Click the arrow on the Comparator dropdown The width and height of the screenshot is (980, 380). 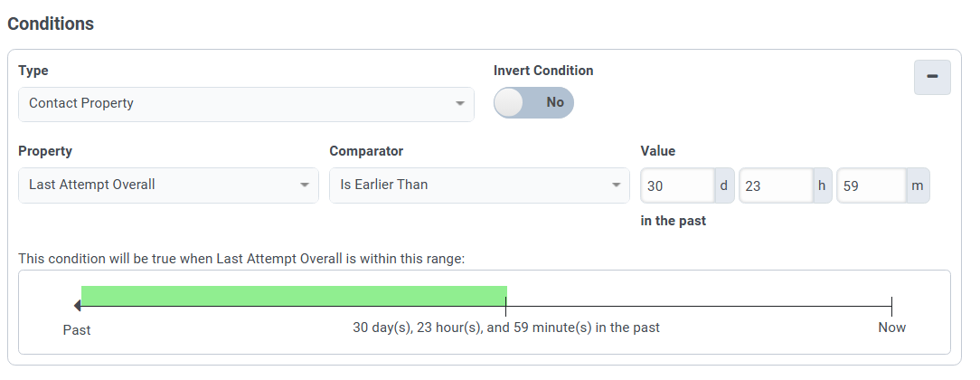point(615,185)
